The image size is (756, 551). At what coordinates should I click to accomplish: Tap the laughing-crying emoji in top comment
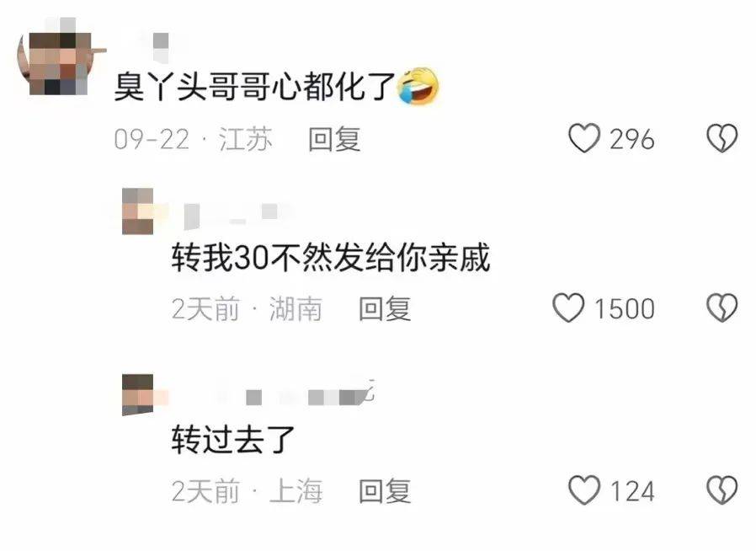pyautogui.click(x=418, y=86)
